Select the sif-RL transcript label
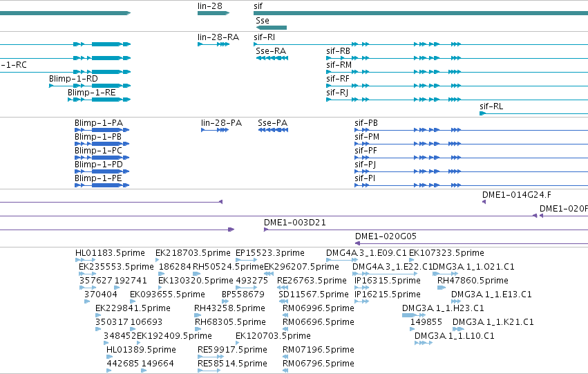This screenshot has width=588, height=374. pos(491,106)
